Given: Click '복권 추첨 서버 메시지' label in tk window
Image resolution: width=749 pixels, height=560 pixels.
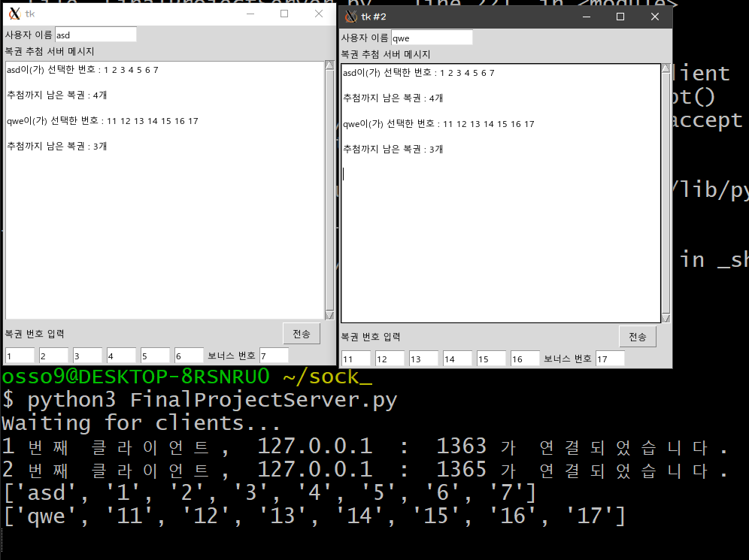Looking at the screenshot, I should coord(50,51).
